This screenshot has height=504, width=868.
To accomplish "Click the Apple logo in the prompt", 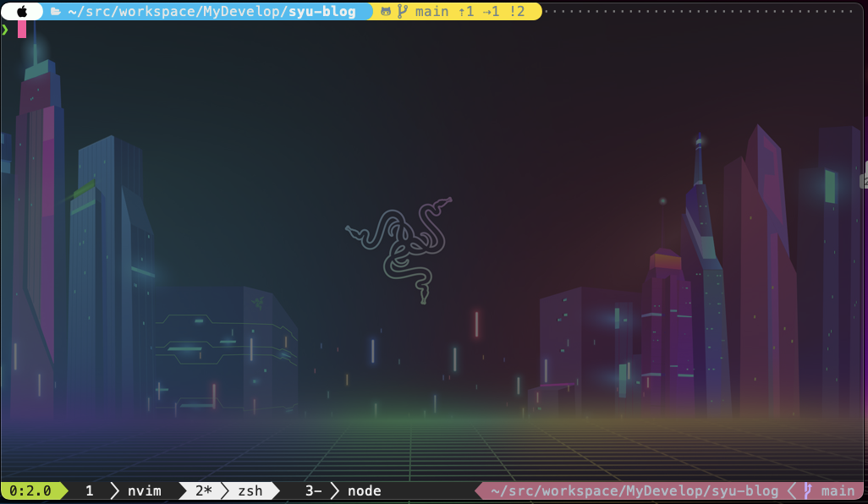I will (22, 11).
